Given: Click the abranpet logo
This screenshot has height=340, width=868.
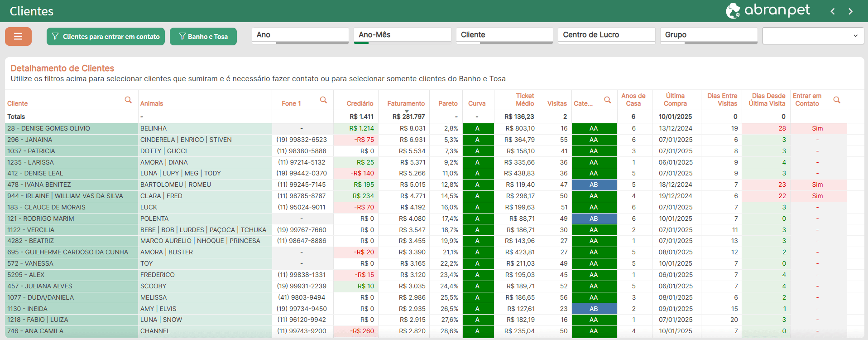Looking at the screenshot, I should [x=767, y=10].
